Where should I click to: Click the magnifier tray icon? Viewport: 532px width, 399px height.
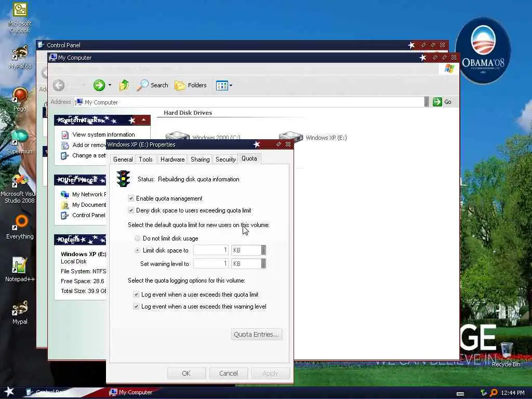pos(494,393)
